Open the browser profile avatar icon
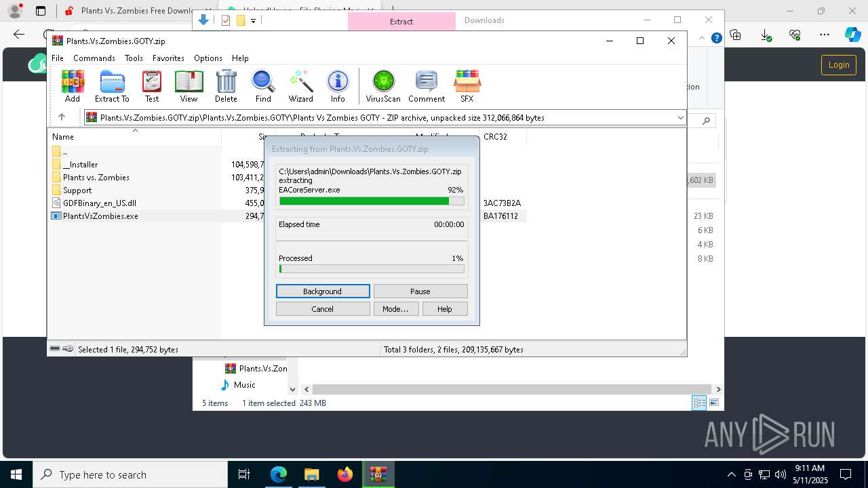This screenshot has height=488, width=868. [14, 11]
